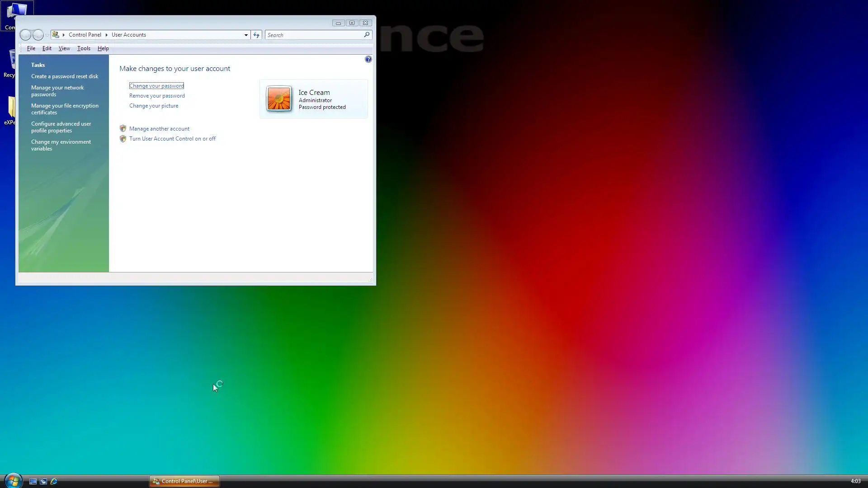Click the User Accounts address bar icon
The image size is (868, 488).
coord(56,35)
